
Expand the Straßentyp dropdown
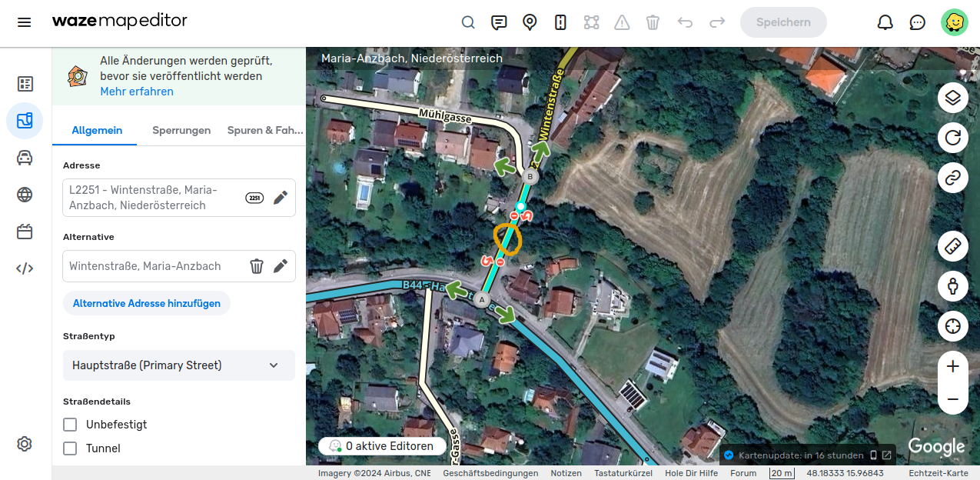(x=179, y=365)
